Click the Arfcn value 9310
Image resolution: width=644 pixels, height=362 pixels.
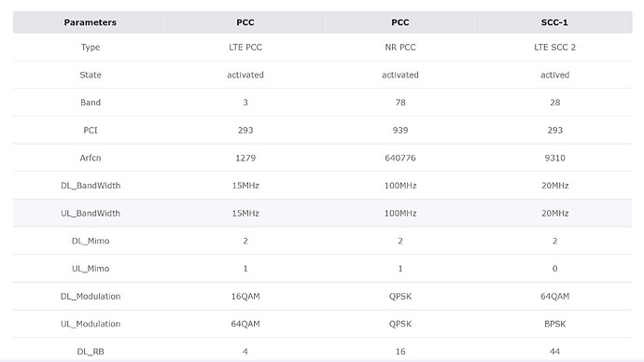(554, 158)
